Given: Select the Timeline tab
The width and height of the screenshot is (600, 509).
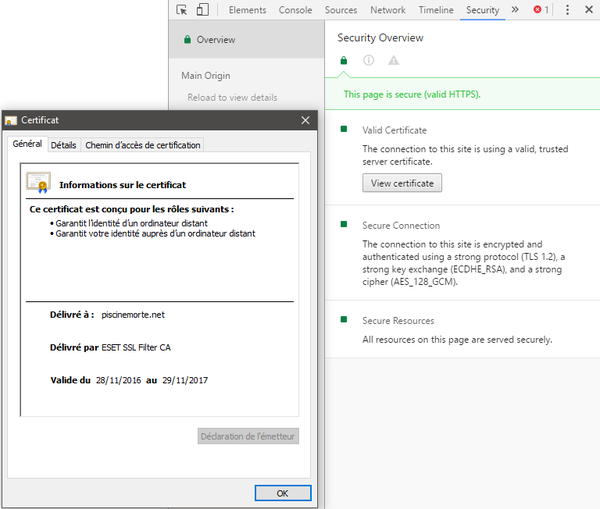Looking at the screenshot, I should pyautogui.click(x=436, y=10).
